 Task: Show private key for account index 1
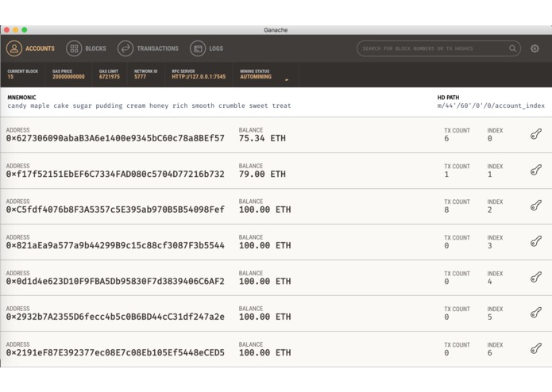click(536, 170)
